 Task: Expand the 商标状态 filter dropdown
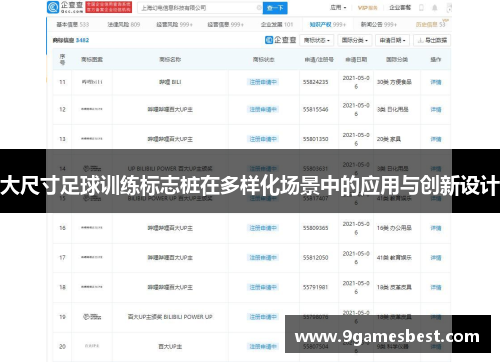(317, 40)
